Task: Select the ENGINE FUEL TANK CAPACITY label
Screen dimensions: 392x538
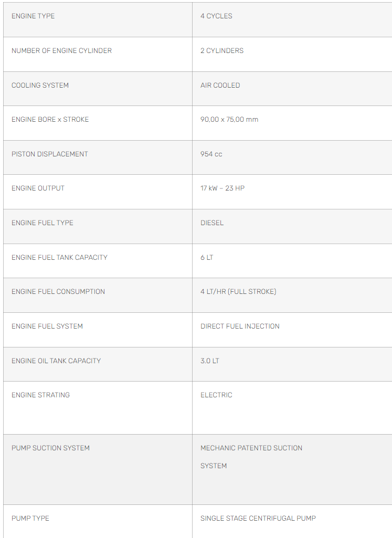Action: click(x=60, y=257)
